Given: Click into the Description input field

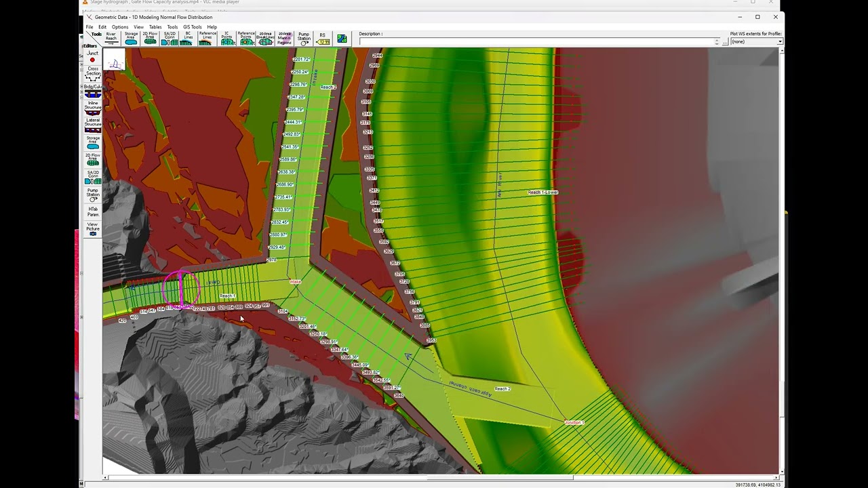Looking at the screenshot, I should [x=539, y=41].
